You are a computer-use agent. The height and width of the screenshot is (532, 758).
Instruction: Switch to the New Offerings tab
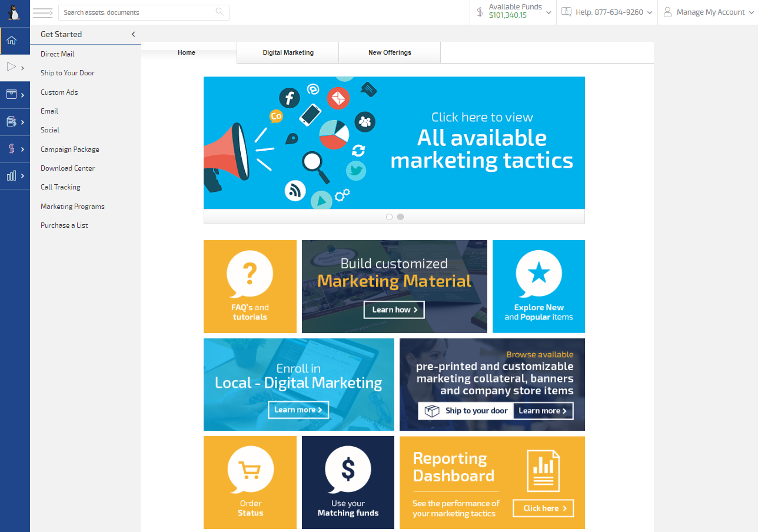390,52
